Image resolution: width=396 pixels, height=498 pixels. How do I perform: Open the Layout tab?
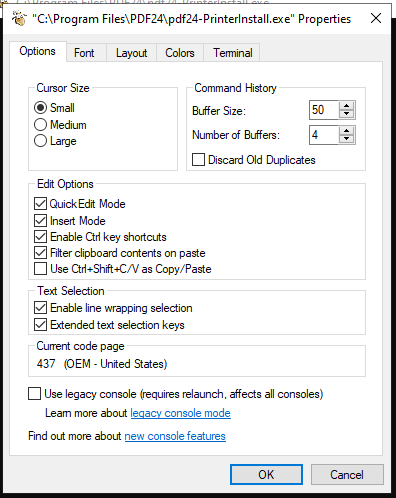[x=132, y=53]
